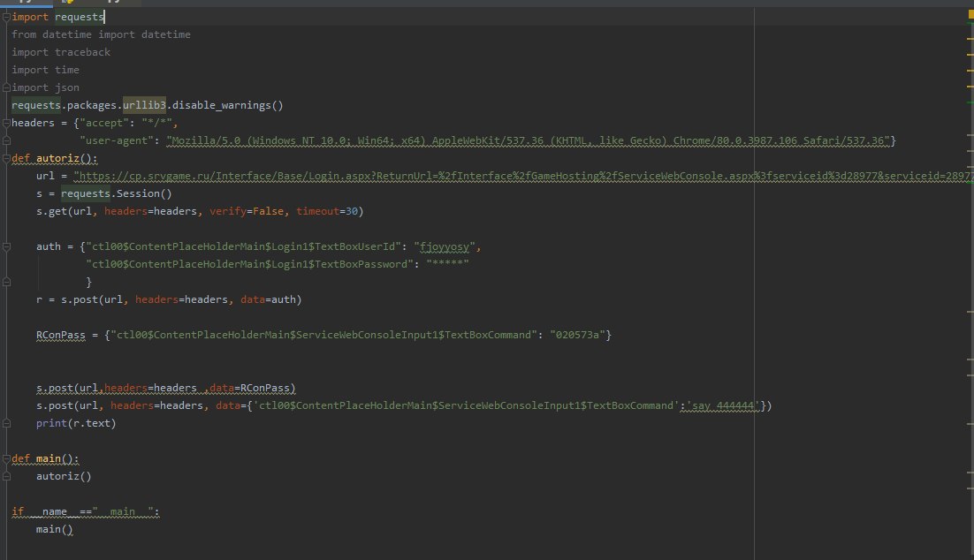Click the 'import traceback' line

61,52
